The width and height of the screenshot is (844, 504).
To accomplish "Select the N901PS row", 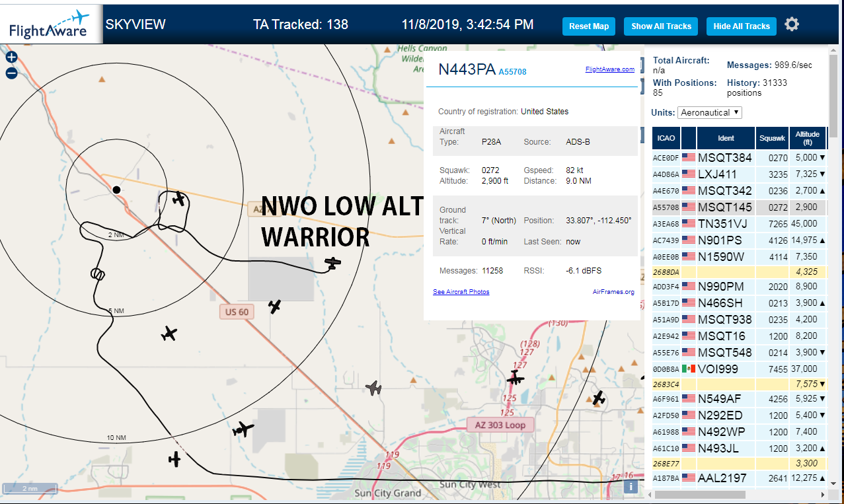I will (x=739, y=240).
